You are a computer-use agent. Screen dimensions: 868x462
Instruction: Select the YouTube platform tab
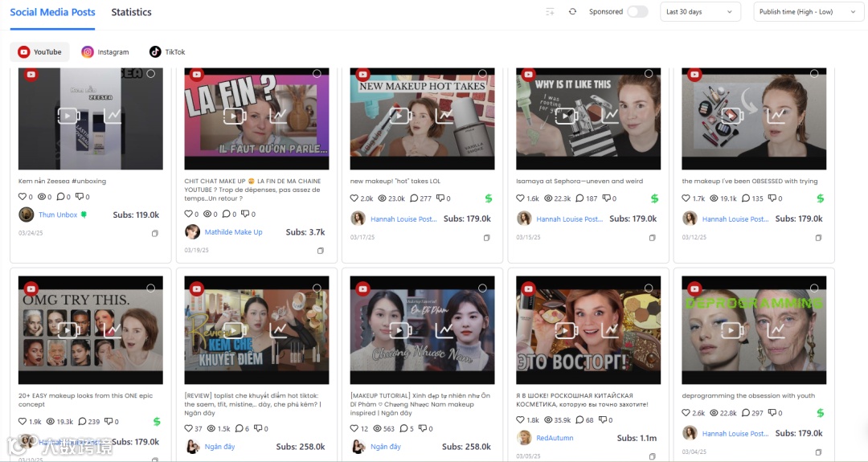click(40, 52)
